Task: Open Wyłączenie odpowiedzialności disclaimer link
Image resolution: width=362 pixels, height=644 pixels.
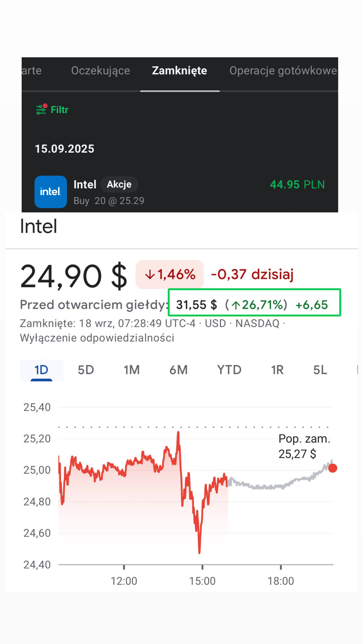Action: click(x=97, y=338)
